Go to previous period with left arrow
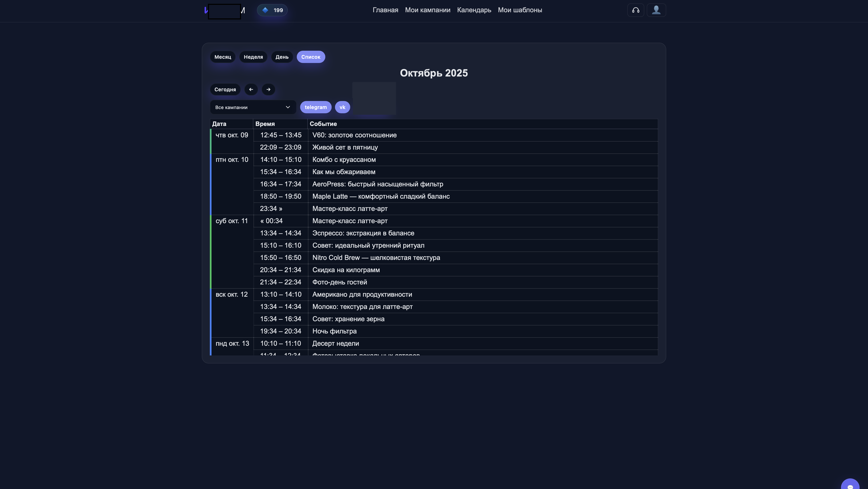Viewport: 868px width, 489px height. [x=251, y=89]
